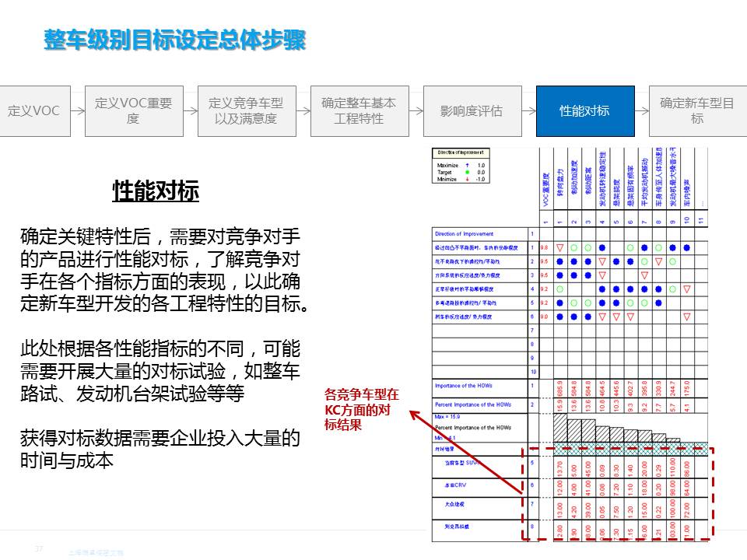Select the '定义VOC' step box
This screenshot has height=560, width=747.
(x=35, y=111)
